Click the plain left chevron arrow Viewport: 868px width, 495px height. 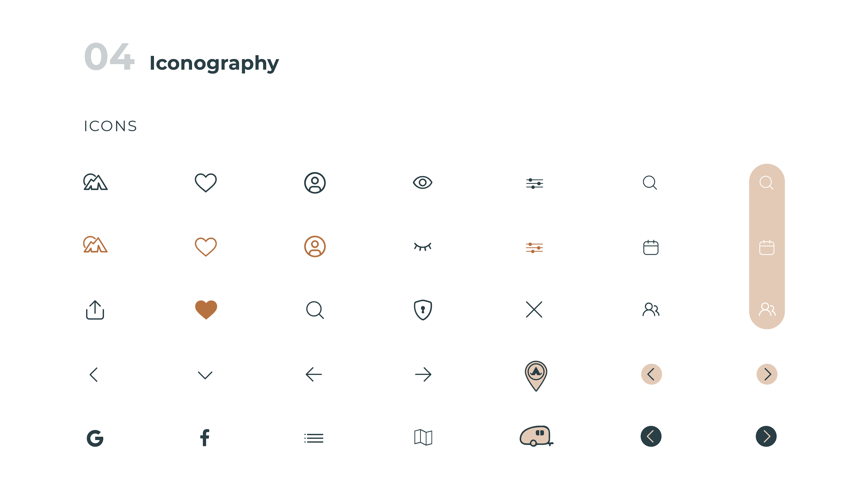click(x=94, y=375)
